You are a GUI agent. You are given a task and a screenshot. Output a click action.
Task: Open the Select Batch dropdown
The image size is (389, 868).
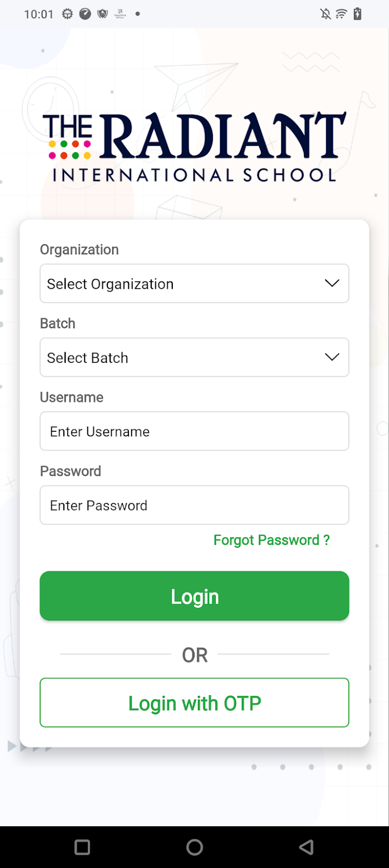point(194,357)
